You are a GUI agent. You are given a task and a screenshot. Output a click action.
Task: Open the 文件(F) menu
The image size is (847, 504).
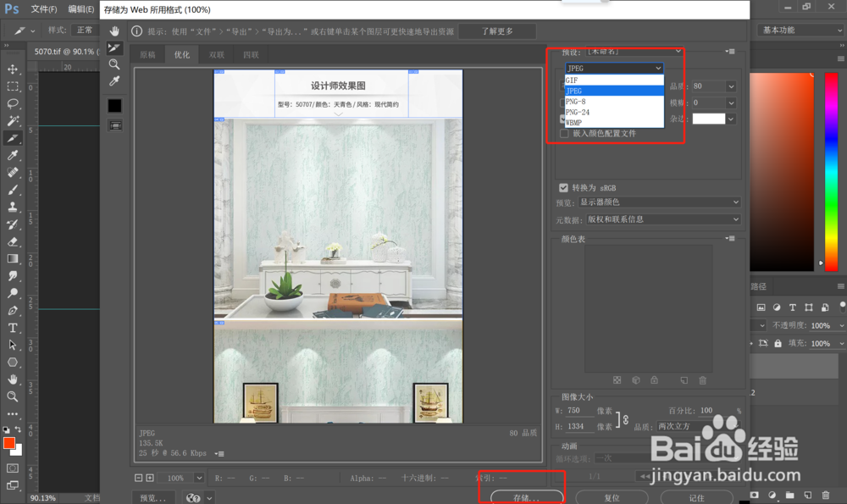[44, 9]
